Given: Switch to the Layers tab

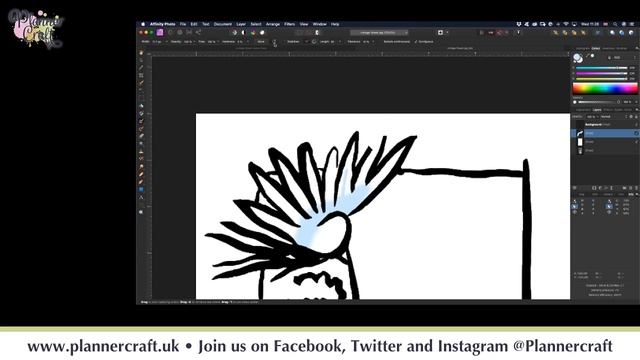Looking at the screenshot, I should click(597, 110).
